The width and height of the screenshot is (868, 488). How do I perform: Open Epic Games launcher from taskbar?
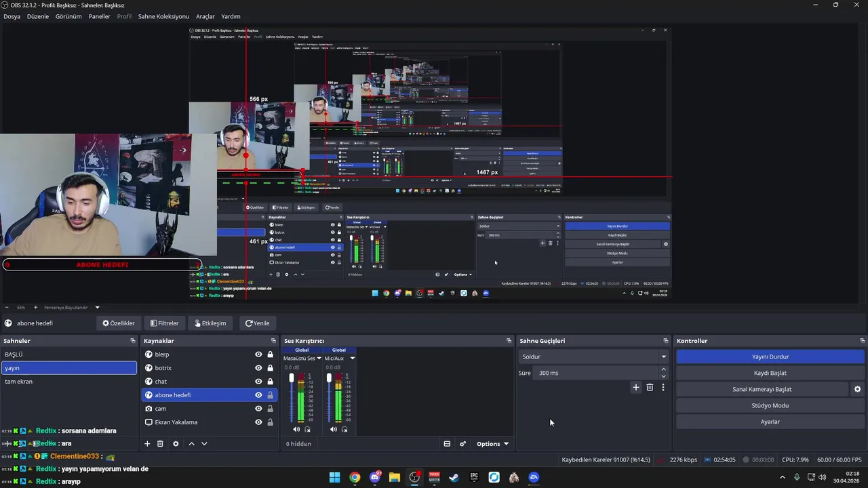(x=474, y=477)
